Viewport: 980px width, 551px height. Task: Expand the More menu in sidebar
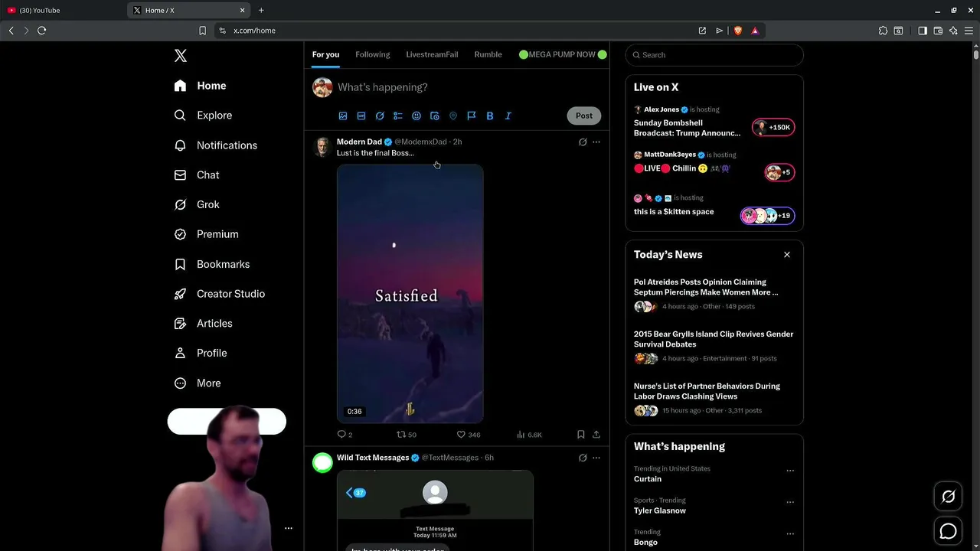point(198,383)
